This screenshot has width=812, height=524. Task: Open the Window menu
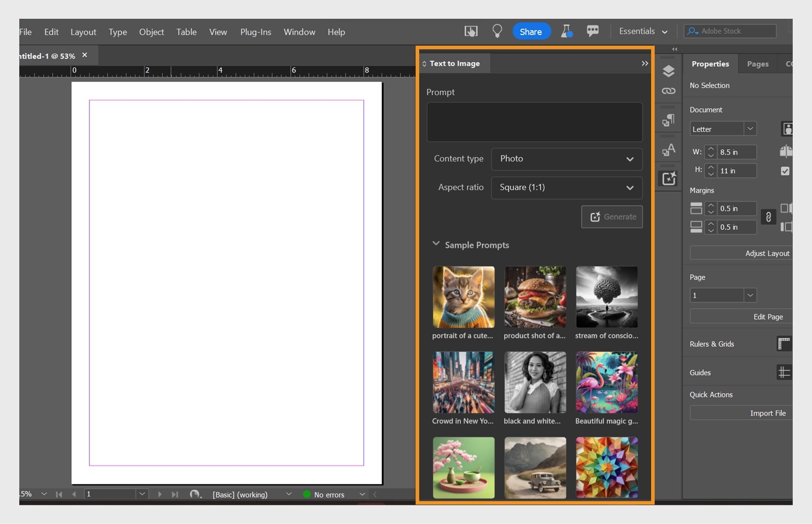click(x=299, y=31)
